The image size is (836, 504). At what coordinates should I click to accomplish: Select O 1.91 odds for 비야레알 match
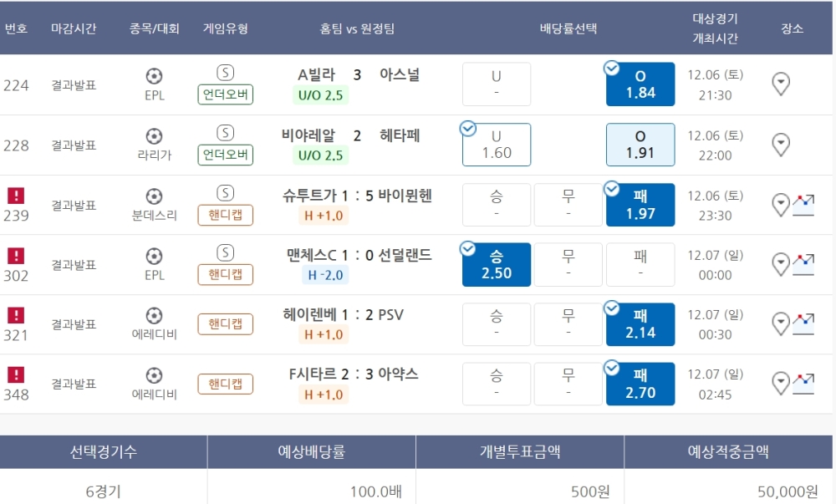coord(640,145)
